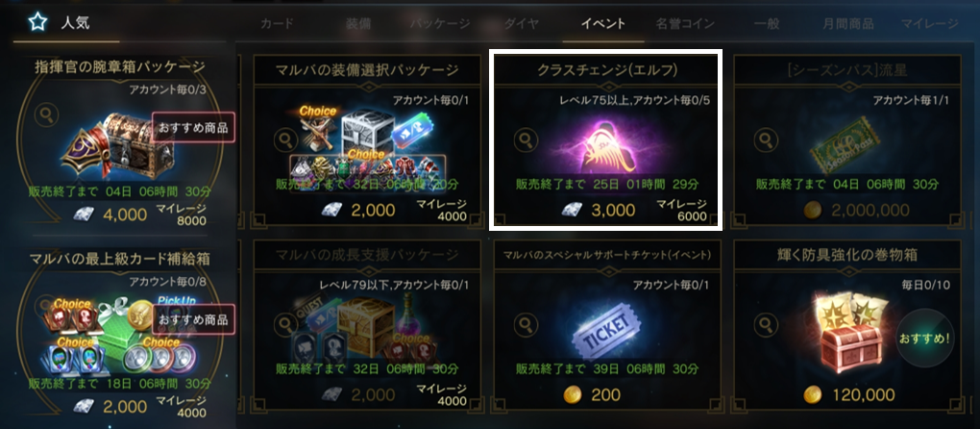Click magnifier icon on 指揮官の腕章箱パッケージ
This screenshot has height=429, width=980.
click(x=45, y=114)
